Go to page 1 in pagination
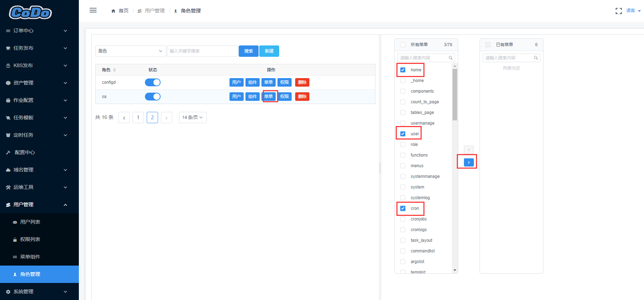The image size is (644, 300). pos(138,118)
